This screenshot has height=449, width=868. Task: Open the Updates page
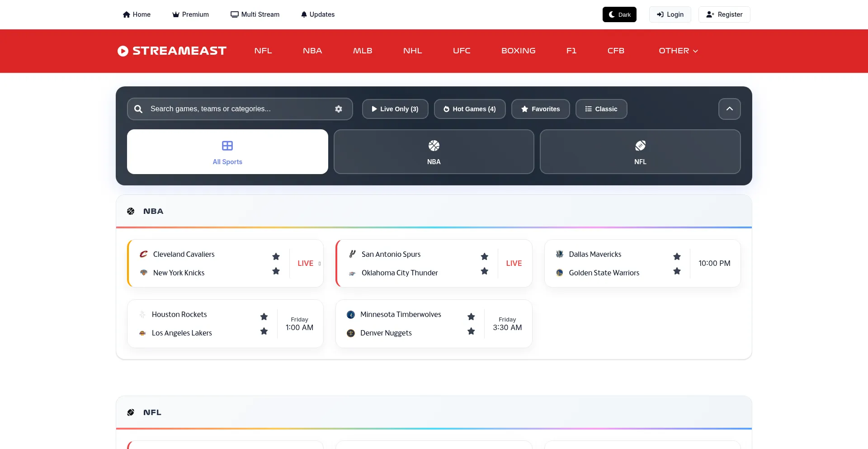[318, 14]
